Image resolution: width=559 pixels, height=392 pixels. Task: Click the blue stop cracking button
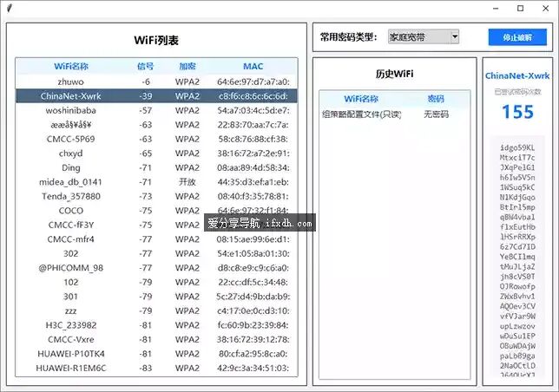click(517, 37)
